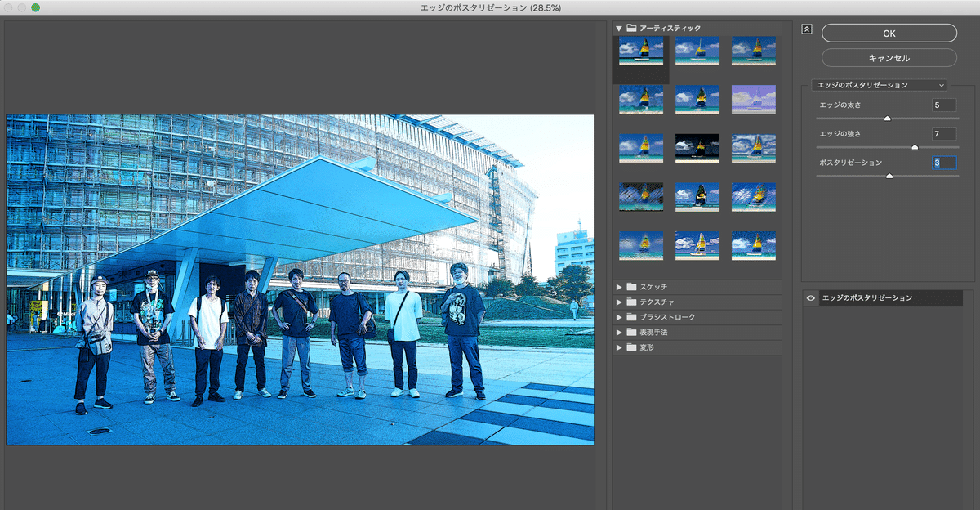The height and width of the screenshot is (510, 980).
Task: Collapse the アーティスティック category triangle
Action: point(619,28)
